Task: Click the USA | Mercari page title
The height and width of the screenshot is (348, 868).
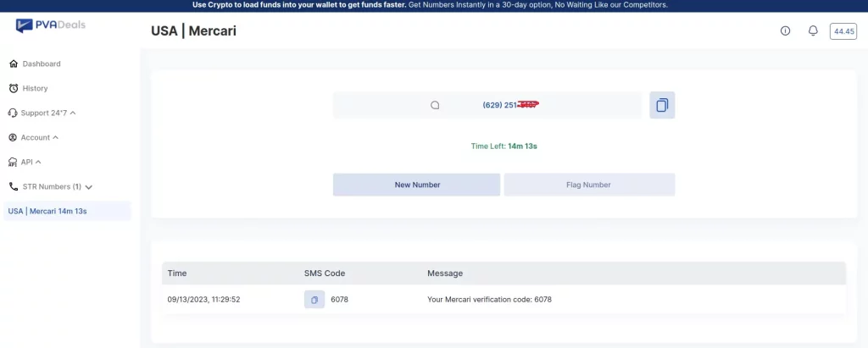Action: (x=194, y=31)
